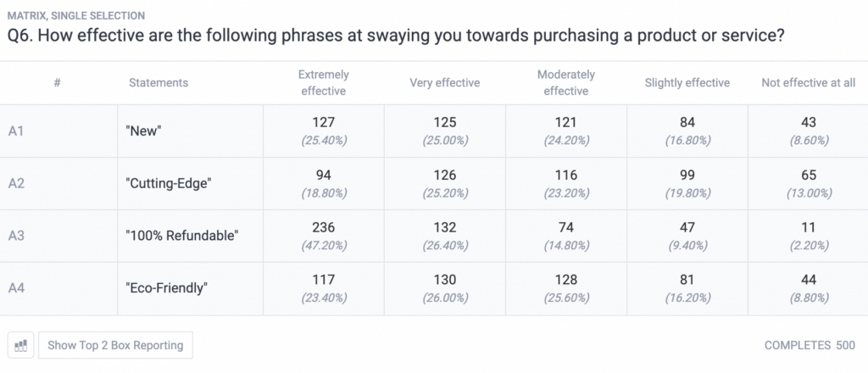Select the Very effective column header
This screenshot has width=868, height=373.
(x=444, y=83)
